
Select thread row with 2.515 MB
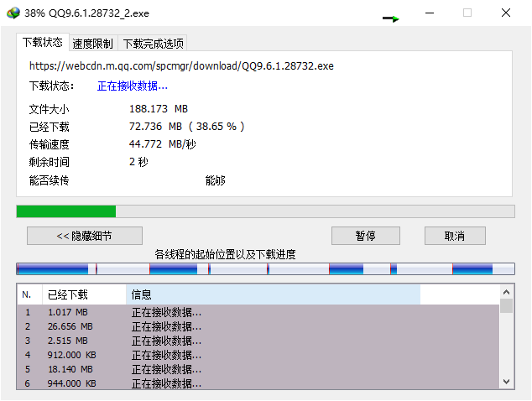[x=258, y=341]
